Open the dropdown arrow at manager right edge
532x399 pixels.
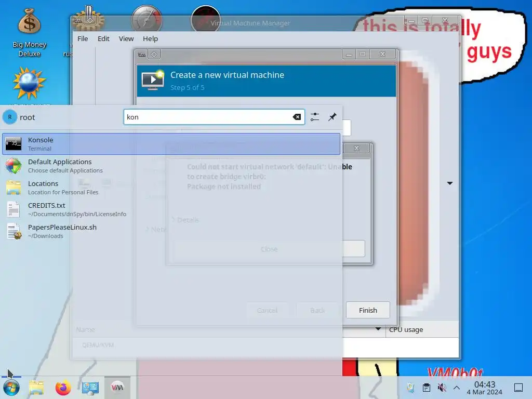point(450,183)
